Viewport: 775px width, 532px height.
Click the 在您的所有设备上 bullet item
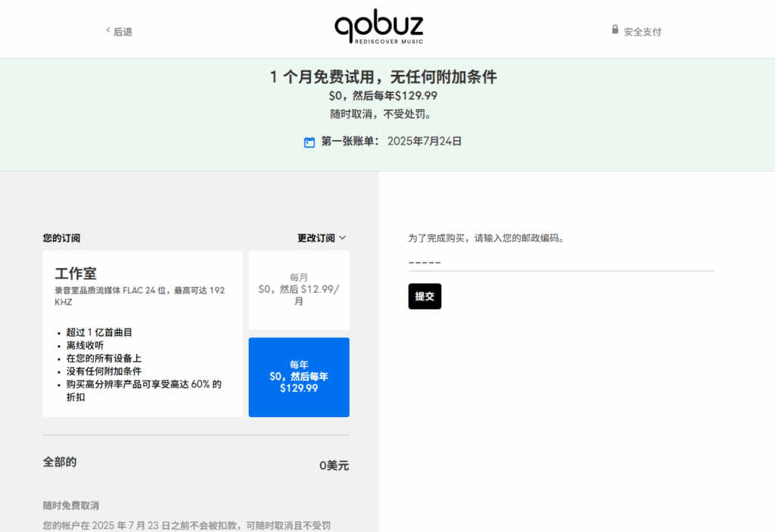coord(104,358)
